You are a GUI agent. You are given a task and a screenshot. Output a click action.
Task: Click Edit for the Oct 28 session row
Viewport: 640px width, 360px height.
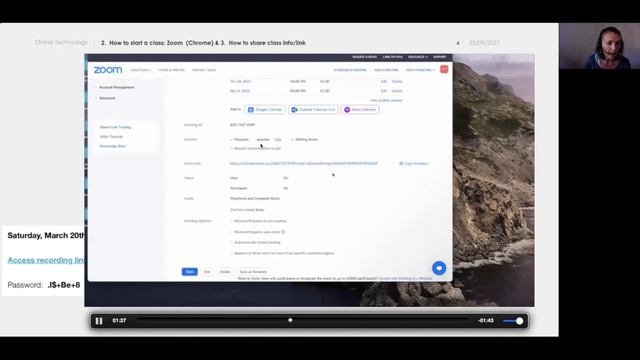384,81
